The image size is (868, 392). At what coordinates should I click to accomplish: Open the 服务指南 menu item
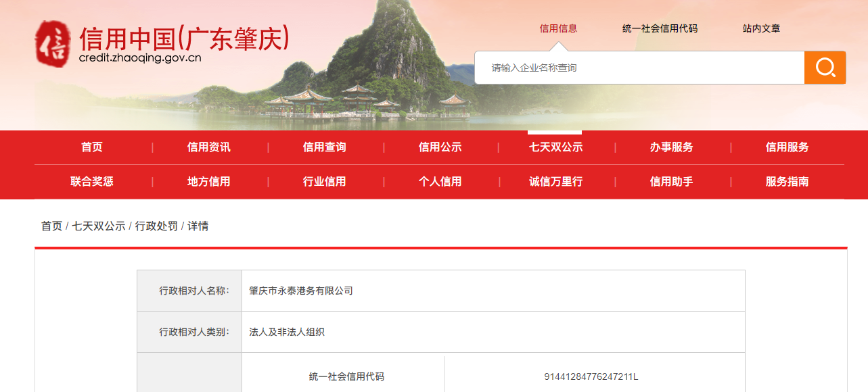tap(787, 182)
